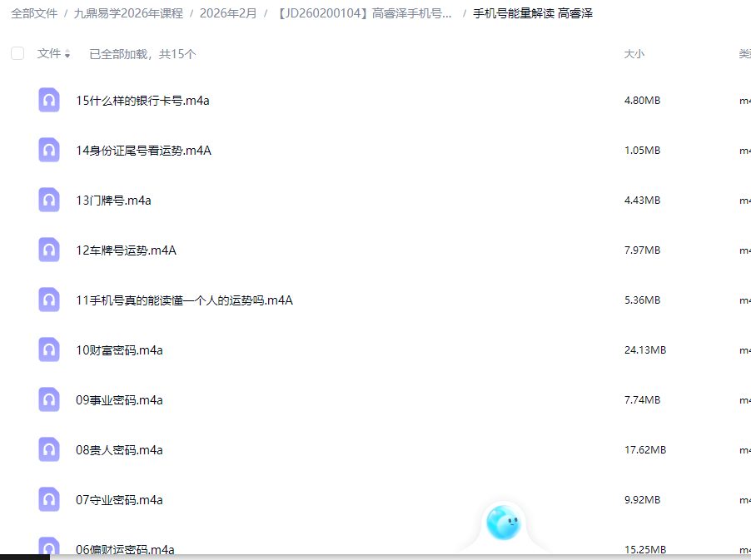Open the blue assistant mascot icon

coord(503,523)
